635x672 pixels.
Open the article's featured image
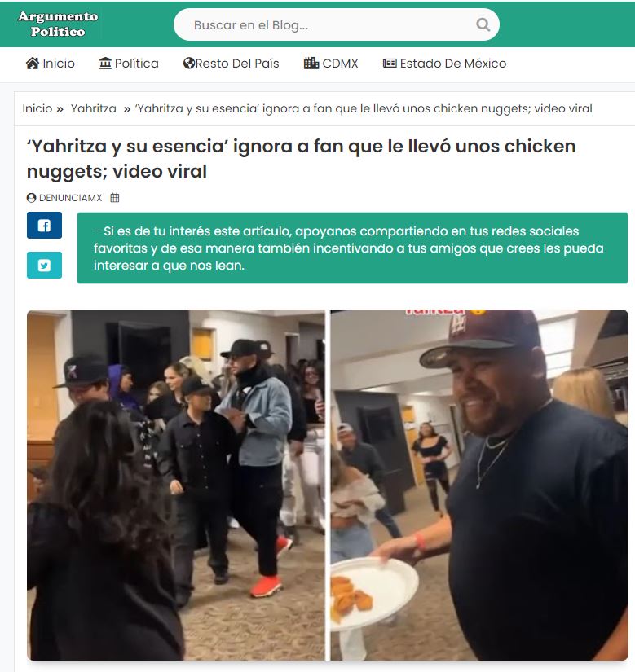(328, 485)
